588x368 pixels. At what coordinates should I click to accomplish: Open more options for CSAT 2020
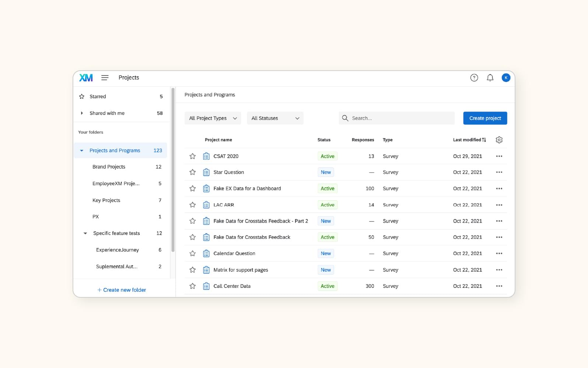(x=499, y=156)
